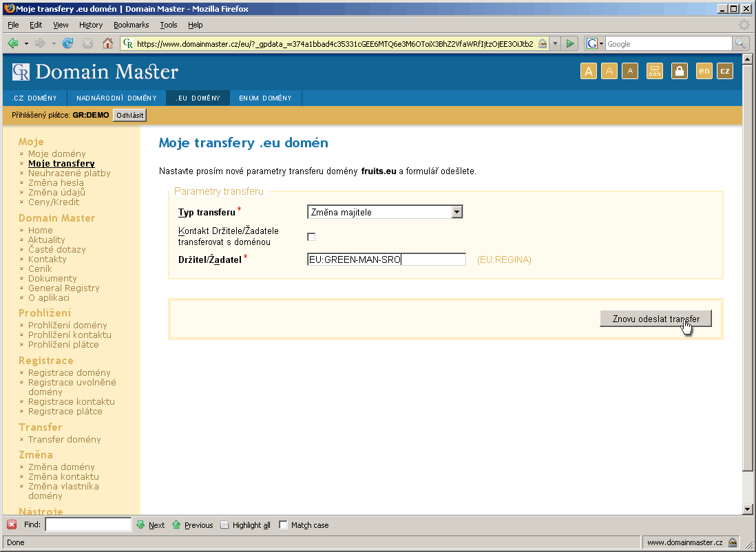Select the smallest font size icon
The image size is (756, 552).
[x=630, y=71]
